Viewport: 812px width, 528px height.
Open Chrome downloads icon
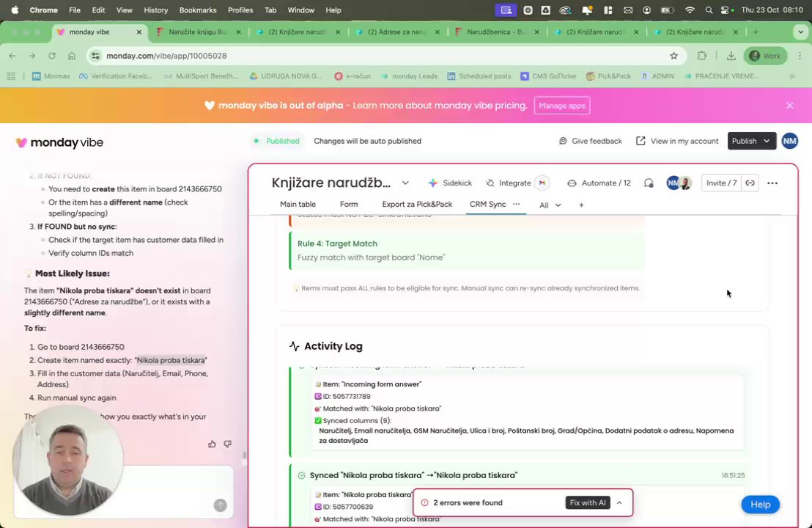pyautogui.click(x=731, y=56)
